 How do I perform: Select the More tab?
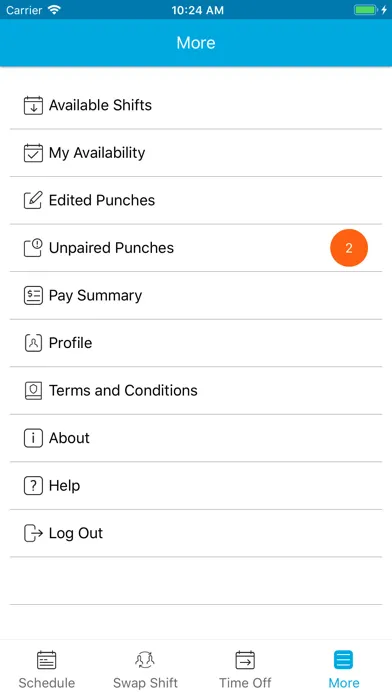[x=344, y=669]
